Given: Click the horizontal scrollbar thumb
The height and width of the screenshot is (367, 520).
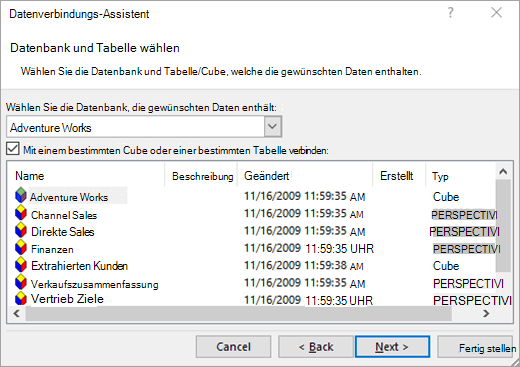Looking at the screenshot, I should click(x=239, y=313).
